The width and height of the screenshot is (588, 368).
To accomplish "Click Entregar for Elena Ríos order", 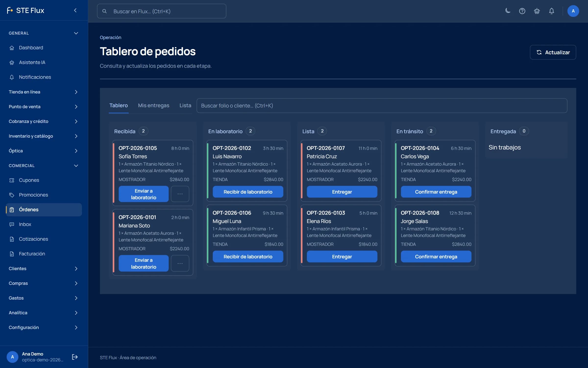I will (x=342, y=256).
